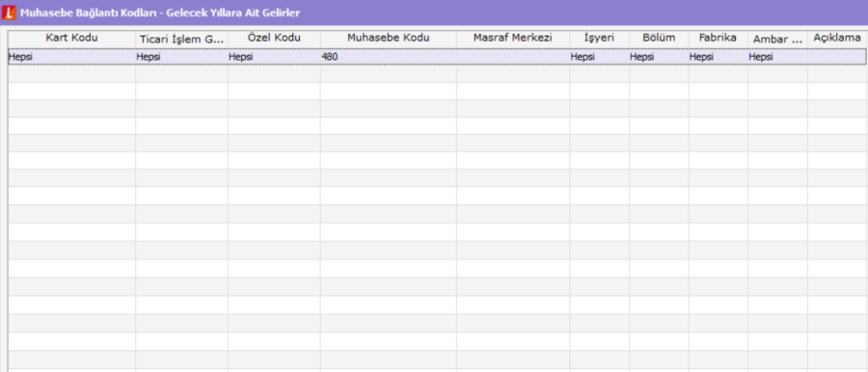The image size is (868, 372).
Task: Select the Masraf Merkezi column header
Action: [513, 39]
